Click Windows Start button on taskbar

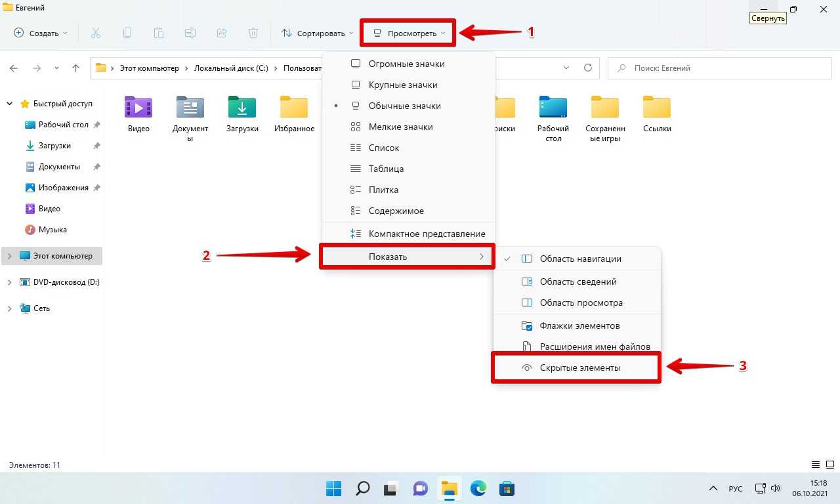[x=334, y=488]
